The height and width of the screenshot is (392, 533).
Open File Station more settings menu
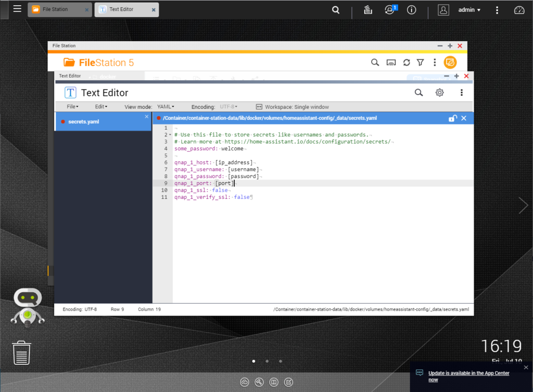click(435, 62)
